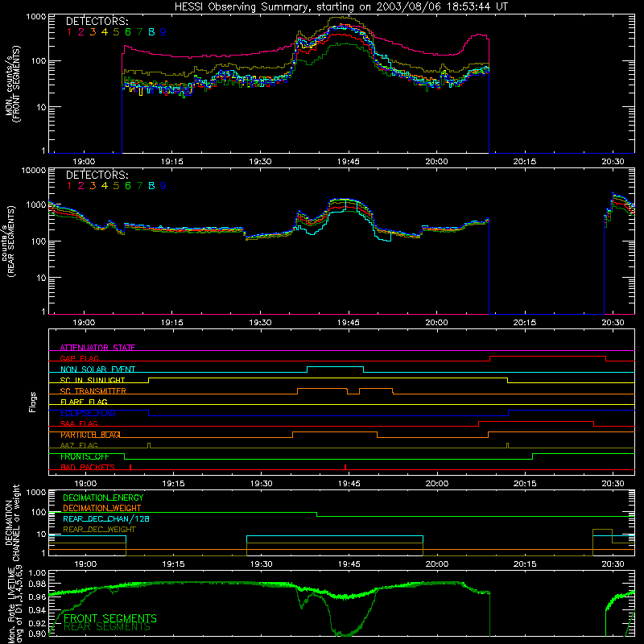Select blue detector 9 in rear segments legend

pyautogui.click(x=163, y=186)
